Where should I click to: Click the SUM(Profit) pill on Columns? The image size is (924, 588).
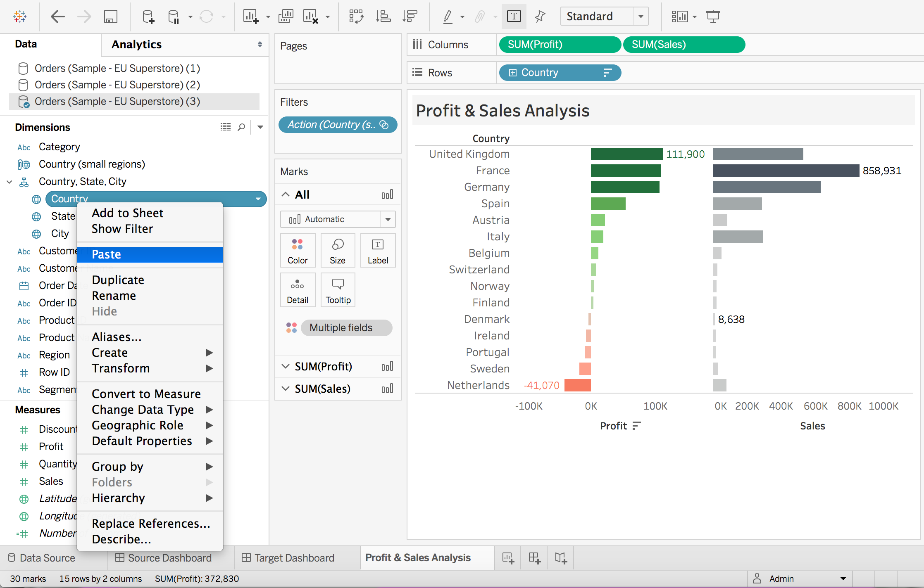point(559,45)
